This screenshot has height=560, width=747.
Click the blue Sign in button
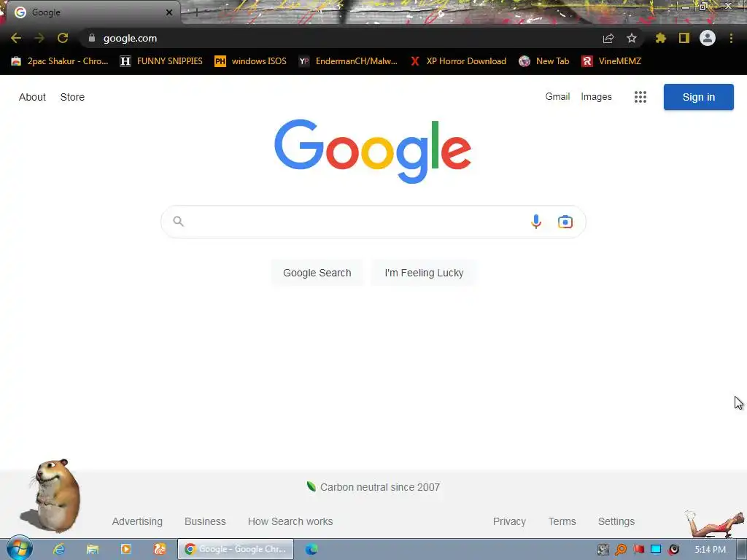coord(699,97)
